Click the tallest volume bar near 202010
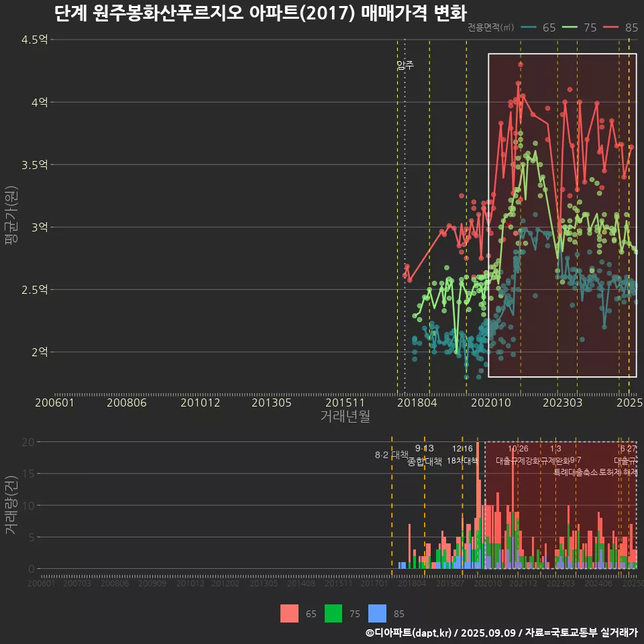The width and height of the screenshot is (644, 644). point(478,506)
